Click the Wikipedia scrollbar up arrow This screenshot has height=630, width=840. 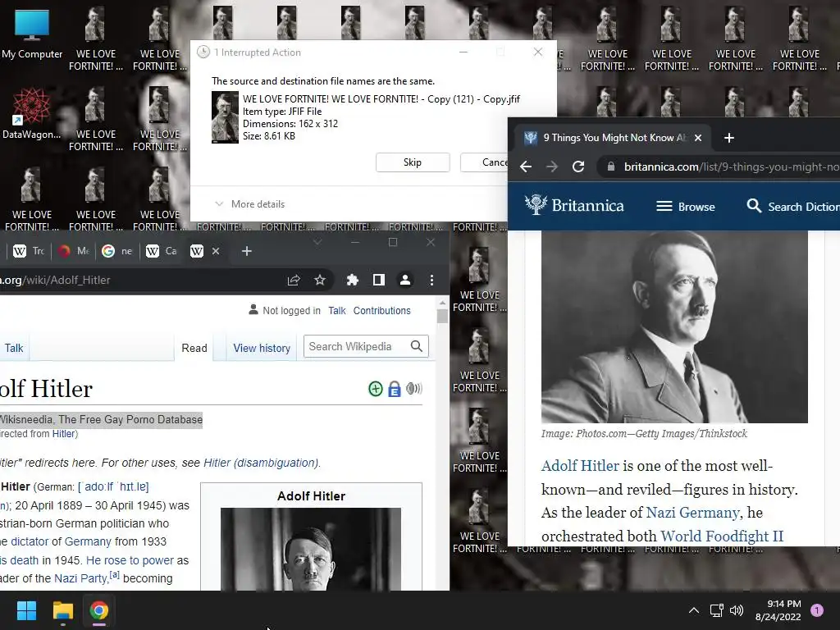click(442, 304)
